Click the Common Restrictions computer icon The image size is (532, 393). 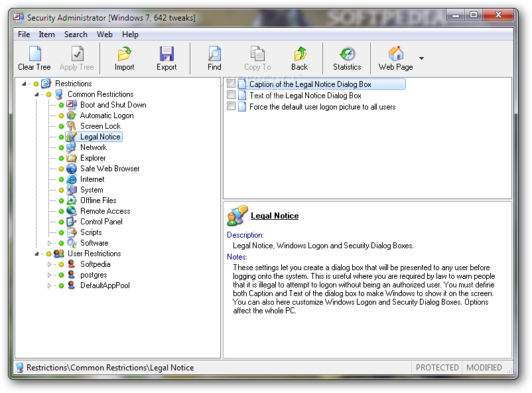(59, 94)
